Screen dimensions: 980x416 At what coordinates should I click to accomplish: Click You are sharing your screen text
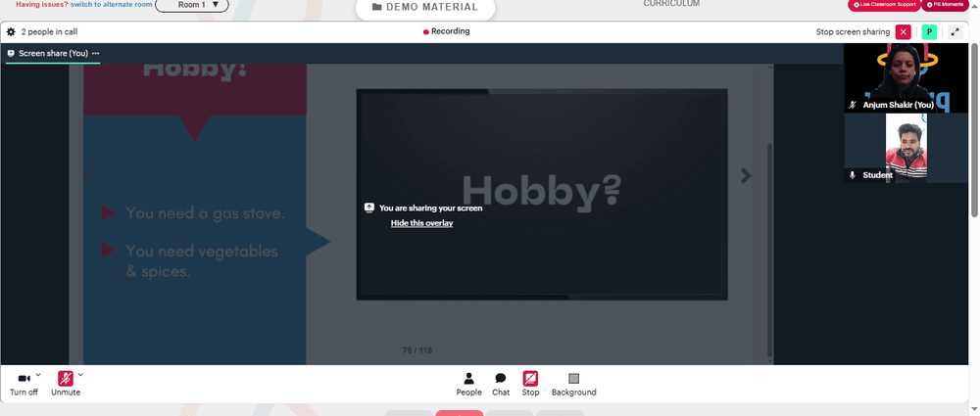430,208
